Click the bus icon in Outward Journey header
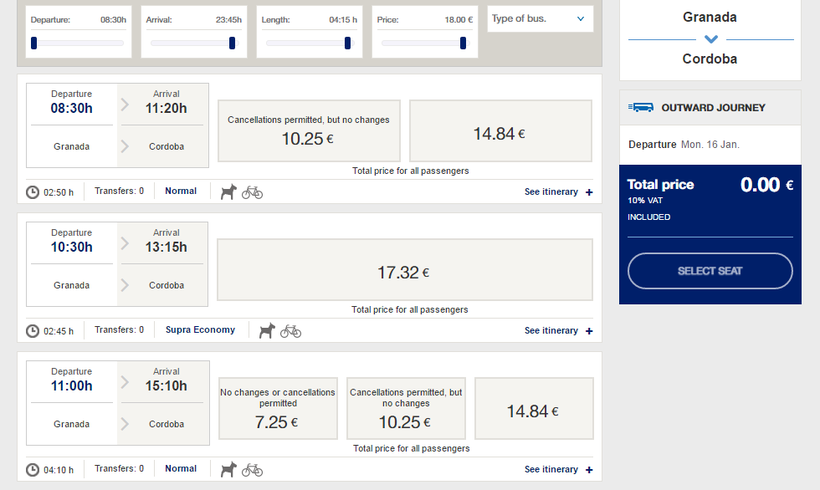820x490 pixels. pyautogui.click(x=639, y=108)
